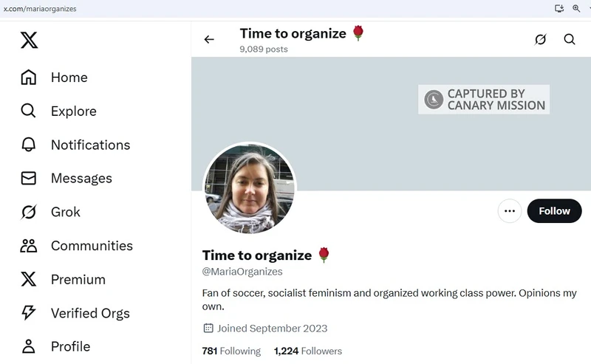Open the 1,224 Followers list

click(308, 351)
